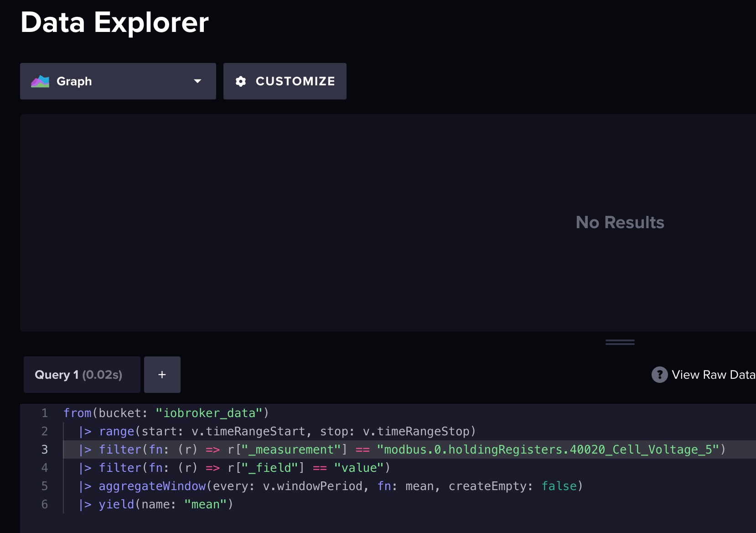
Task: Open the CUSTOMIZE panel via its label
Action: 295,81
